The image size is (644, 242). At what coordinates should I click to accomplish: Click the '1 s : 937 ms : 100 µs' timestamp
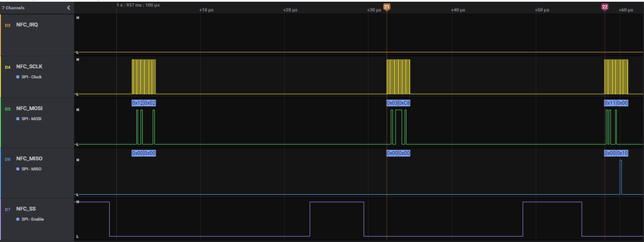[138, 5]
